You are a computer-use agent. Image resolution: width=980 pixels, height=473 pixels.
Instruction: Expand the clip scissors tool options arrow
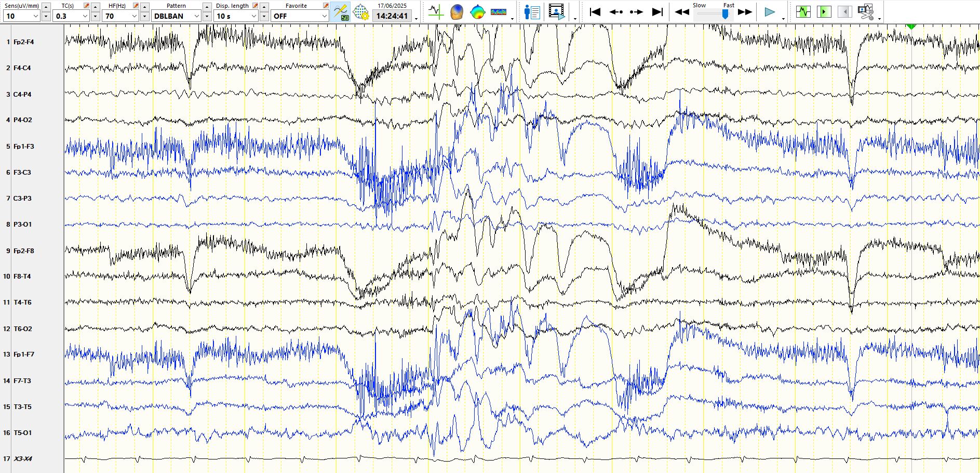point(879,19)
